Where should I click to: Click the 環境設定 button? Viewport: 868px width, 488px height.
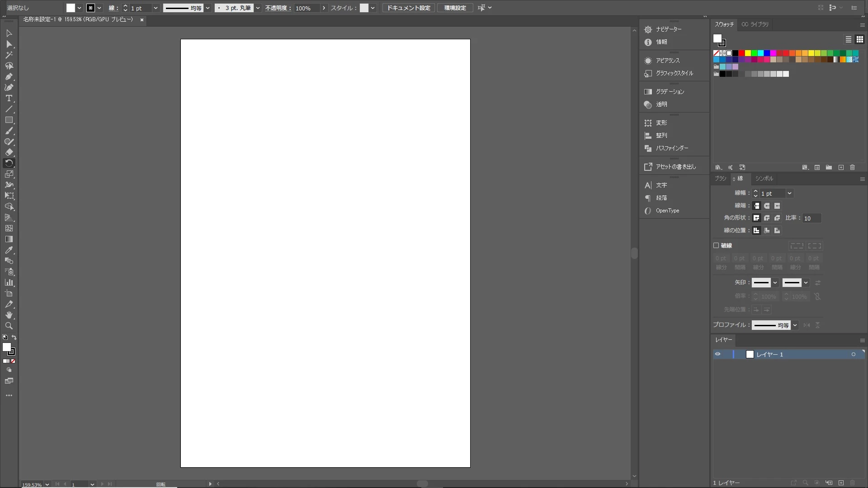click(x=455, y=8)
